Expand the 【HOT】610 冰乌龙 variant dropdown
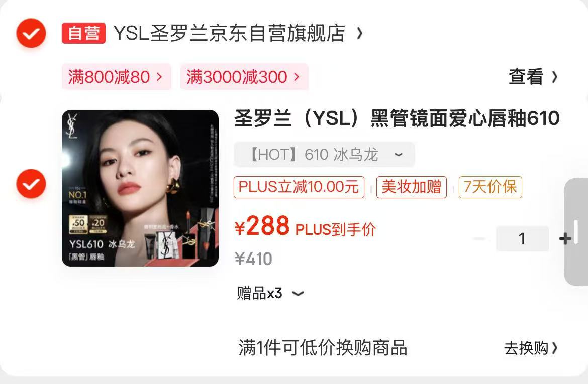 pyautogui.click(x=324, y=154)
